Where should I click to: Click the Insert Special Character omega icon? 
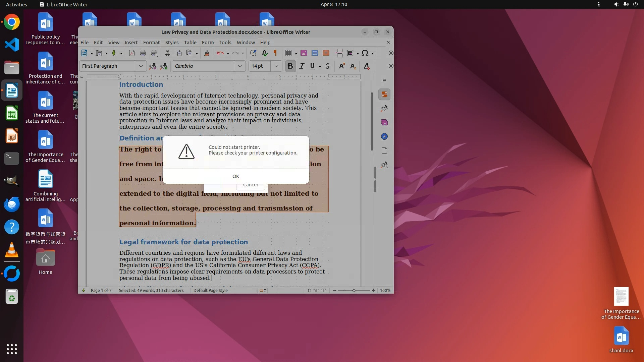(x=365, y=53)
